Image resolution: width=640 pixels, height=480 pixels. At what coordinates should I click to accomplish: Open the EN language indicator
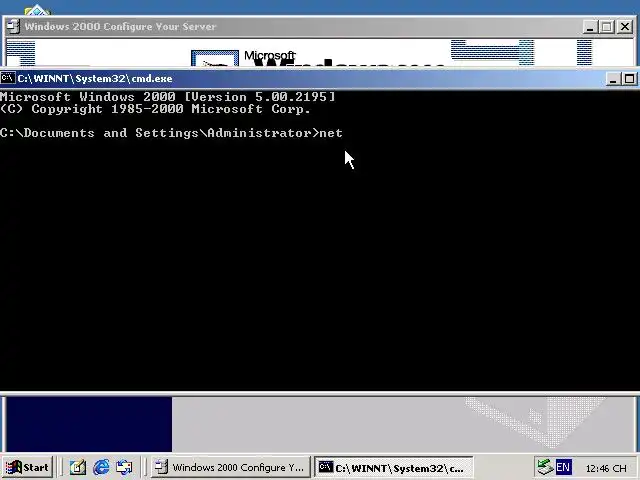564,467
